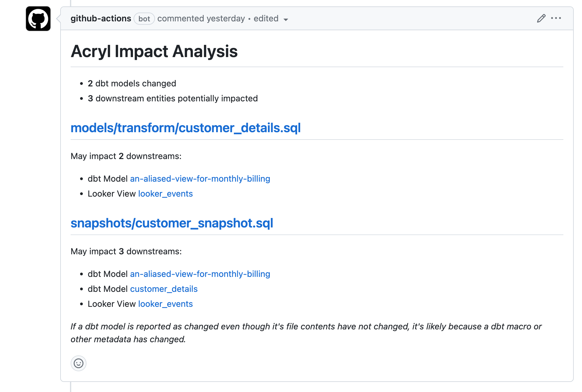Open the commented yesterday timestamp link

[201, 19]
